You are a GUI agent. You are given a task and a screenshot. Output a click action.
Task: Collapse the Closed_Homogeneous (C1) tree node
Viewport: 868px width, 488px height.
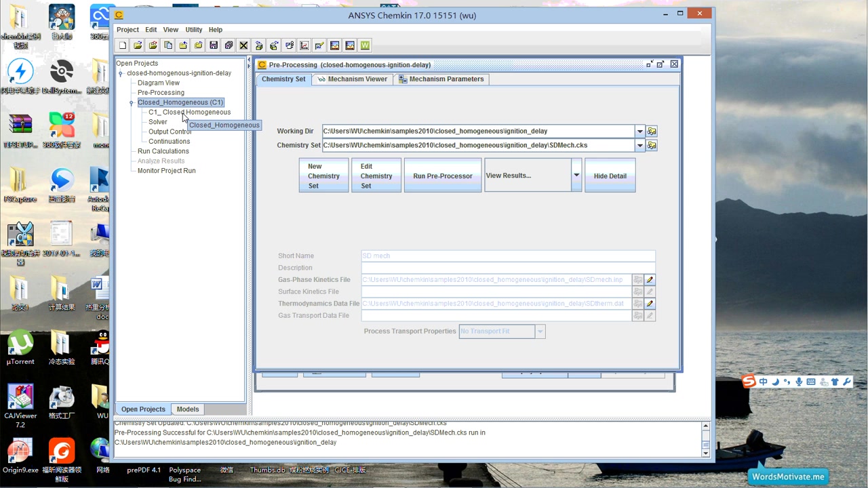tap(132, 102)
